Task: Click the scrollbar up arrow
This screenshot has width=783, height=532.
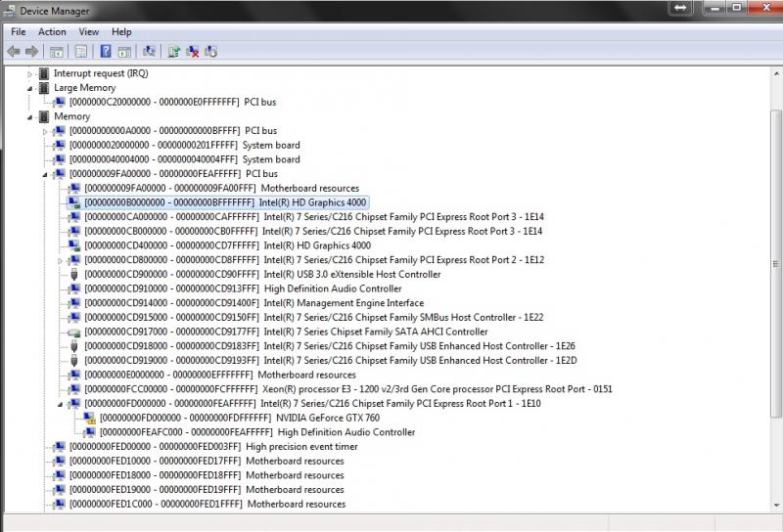Action: click(776, 74)
